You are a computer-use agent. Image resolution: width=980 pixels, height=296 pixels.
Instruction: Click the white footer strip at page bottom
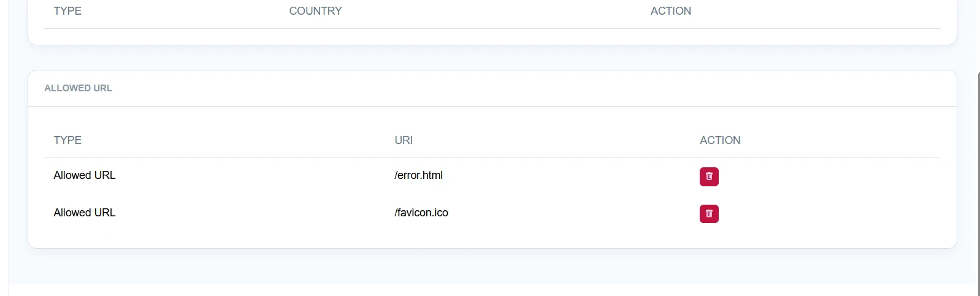491,290
